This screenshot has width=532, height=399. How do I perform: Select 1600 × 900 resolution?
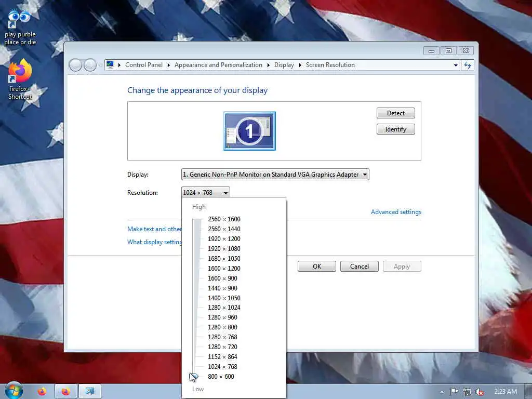222,278
